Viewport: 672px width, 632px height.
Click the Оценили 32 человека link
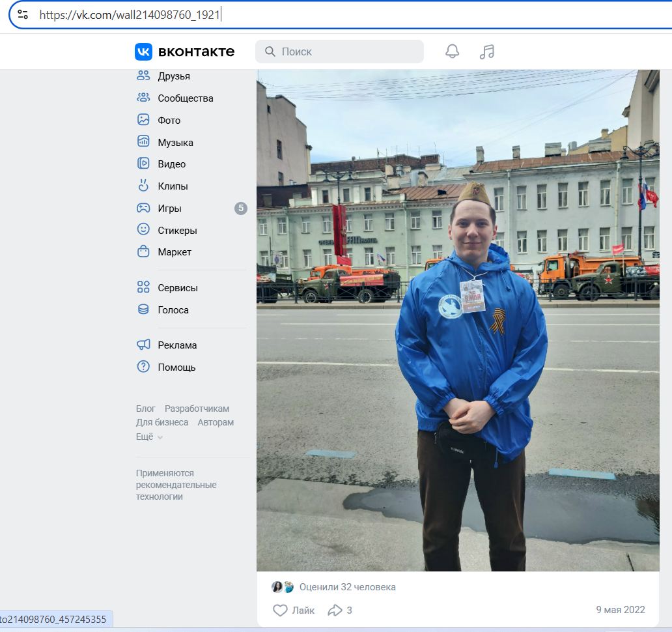[347, 587]
